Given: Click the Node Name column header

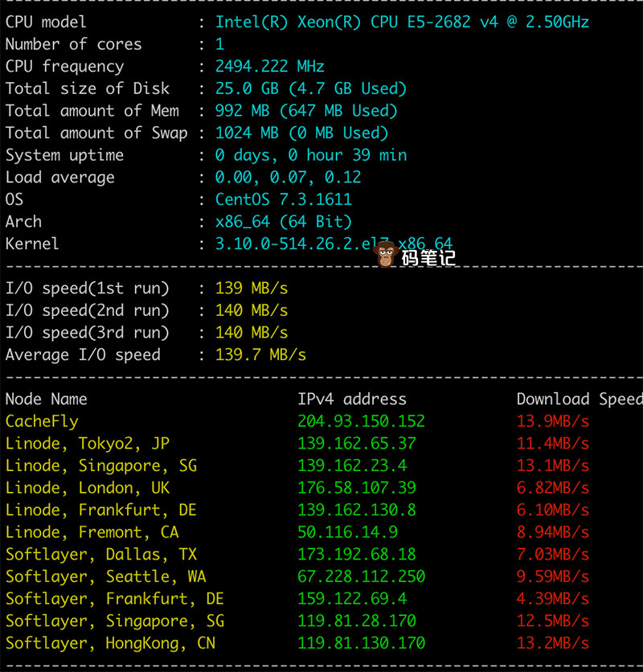Looking at the screenshot, I should (47, 399).
